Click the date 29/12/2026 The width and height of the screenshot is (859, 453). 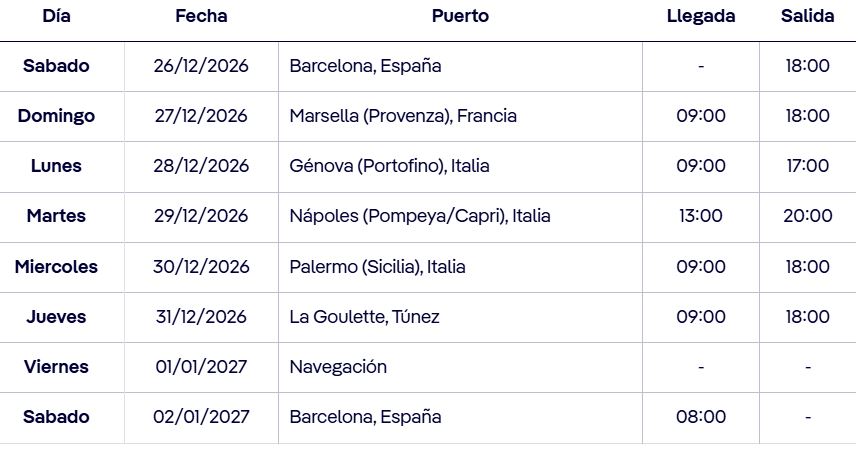201,216
